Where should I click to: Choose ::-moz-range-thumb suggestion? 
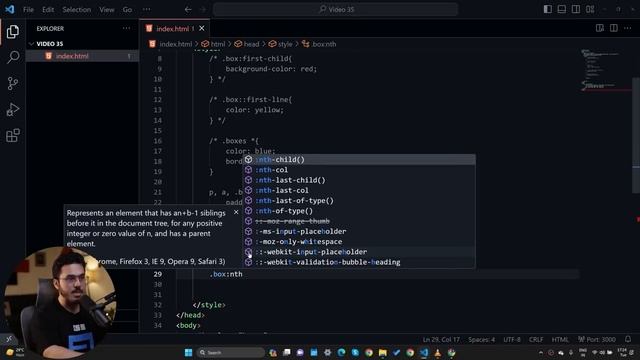359,221
